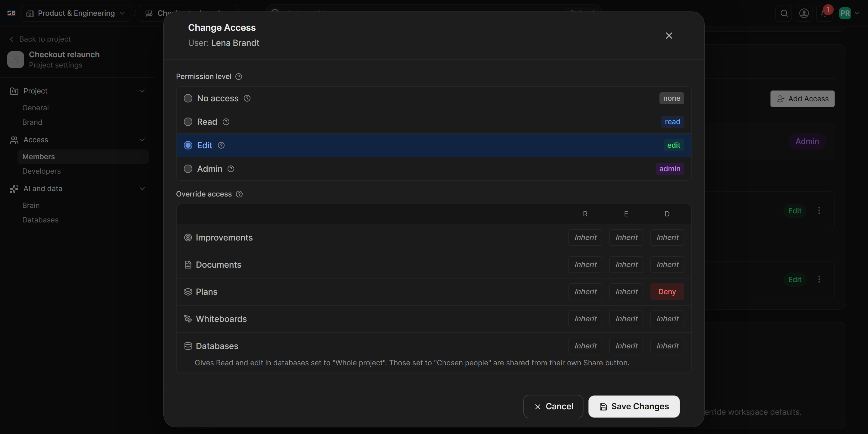This screenshot has height=434, width=868.
Task: Select the No access radio button
Action: tap(188, 98)
